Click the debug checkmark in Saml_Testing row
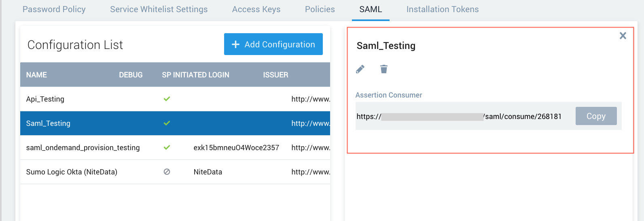 click(167, 123)
